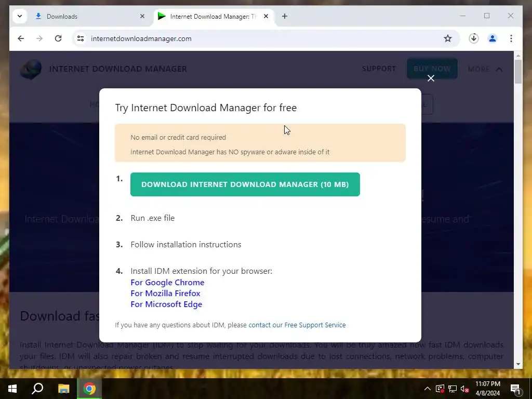The image size is (532, 399).
Task: Click scrollbar up arrow
Action: point(518,55)
